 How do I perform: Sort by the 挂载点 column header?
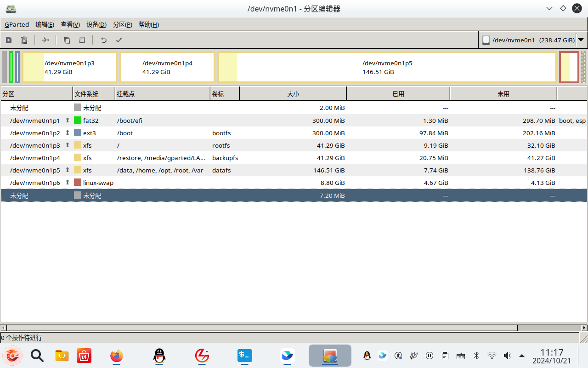click(163, 94)
